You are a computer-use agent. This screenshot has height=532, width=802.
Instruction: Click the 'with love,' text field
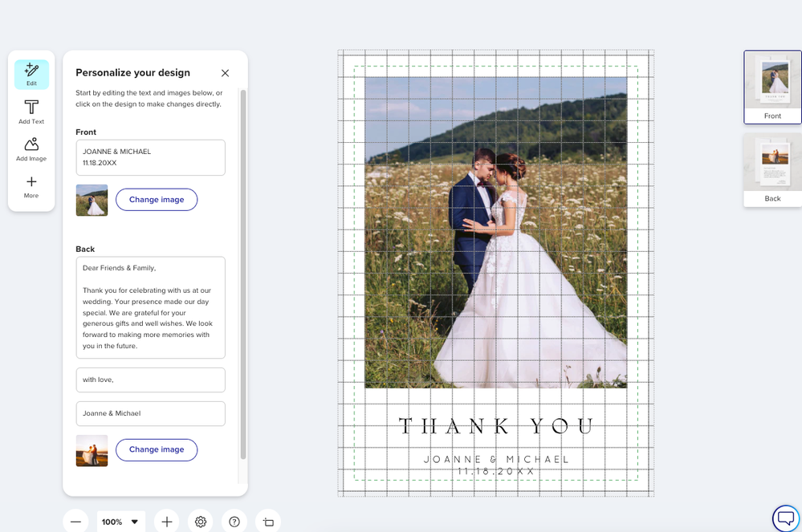(x=150, y=380)
